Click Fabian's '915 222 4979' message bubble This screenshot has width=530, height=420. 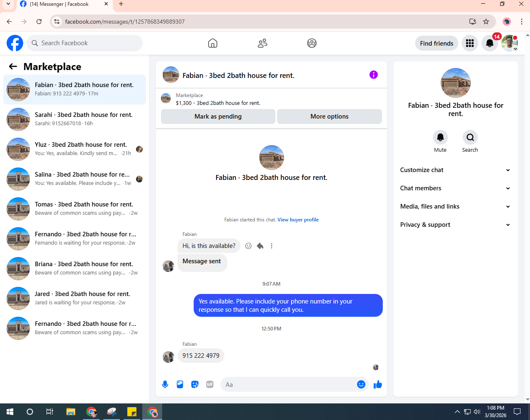point(201,356)
